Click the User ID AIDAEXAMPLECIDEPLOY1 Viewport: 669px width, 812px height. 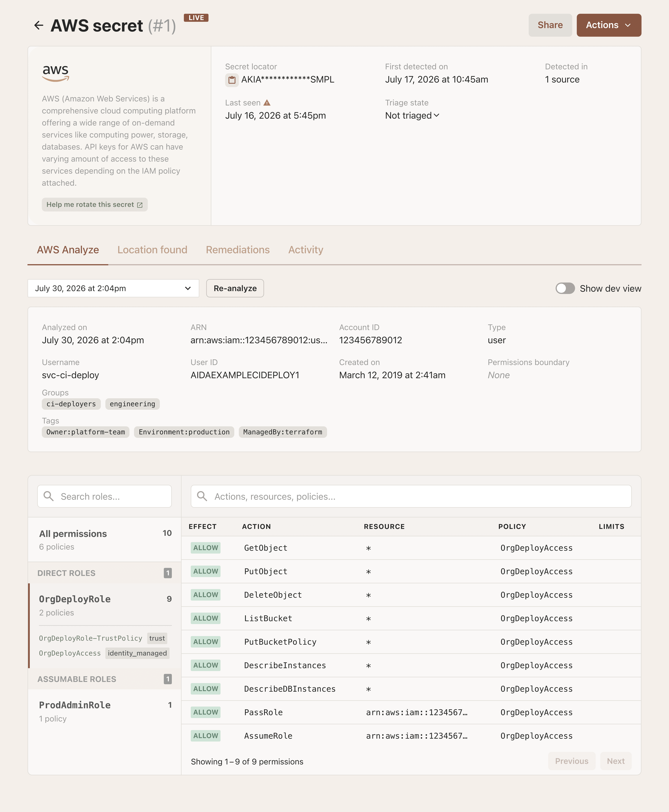[245, 375]
